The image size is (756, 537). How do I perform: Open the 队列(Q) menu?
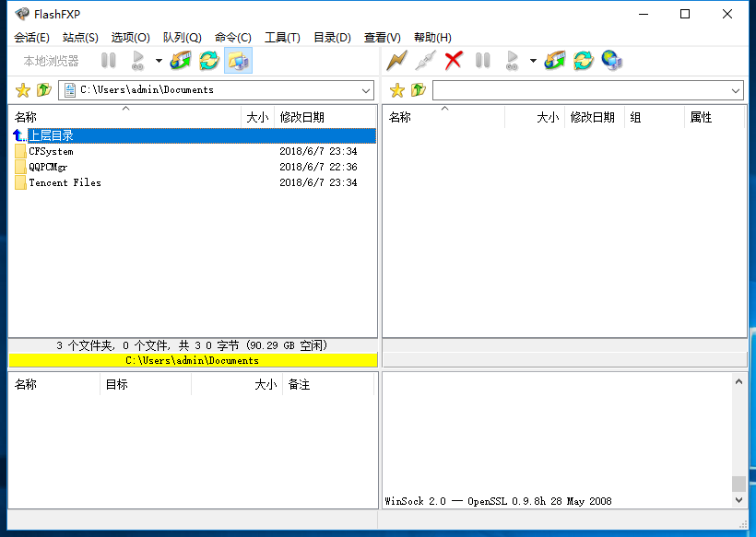point(182,38)
